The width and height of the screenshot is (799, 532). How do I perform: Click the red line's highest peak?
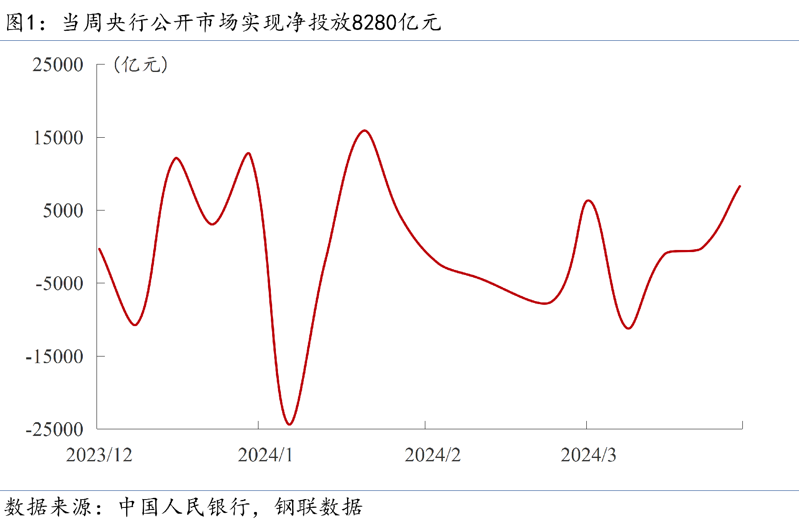[365, 131]
